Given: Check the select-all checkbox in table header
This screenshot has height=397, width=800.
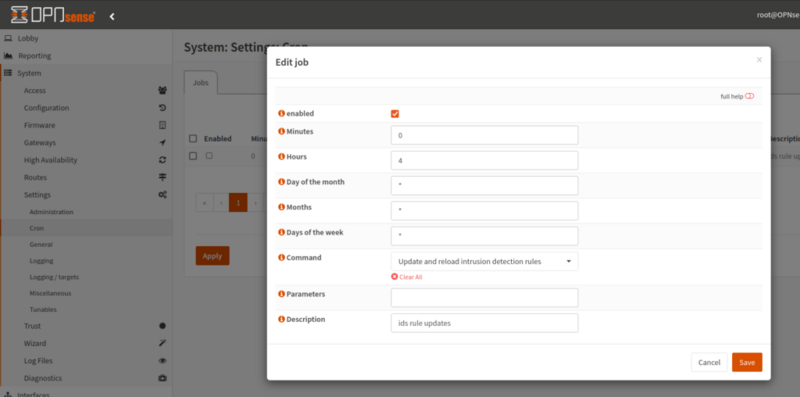Looking at the screenshot, I should pos(193,138).
